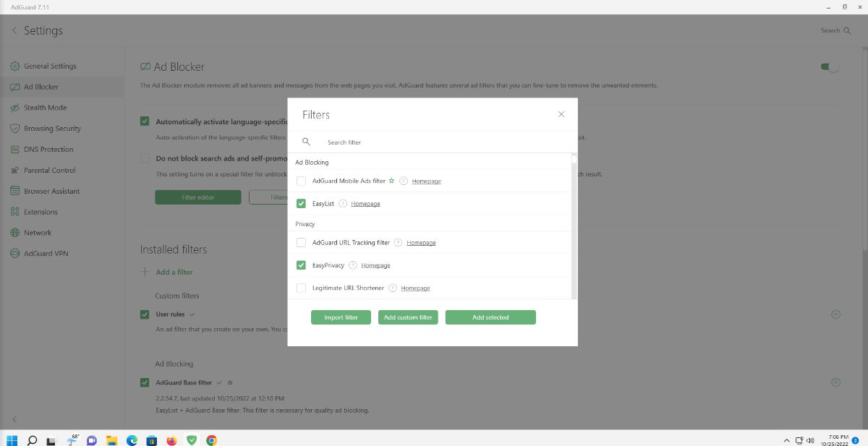
Task: Click the Add selected button
Action: pyautogui.click(x=490, y=317)
